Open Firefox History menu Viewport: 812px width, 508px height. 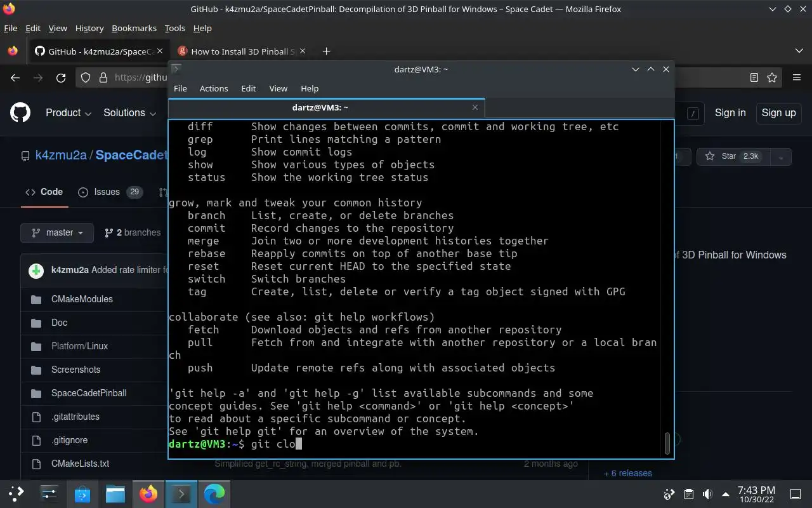pos(89,29)
